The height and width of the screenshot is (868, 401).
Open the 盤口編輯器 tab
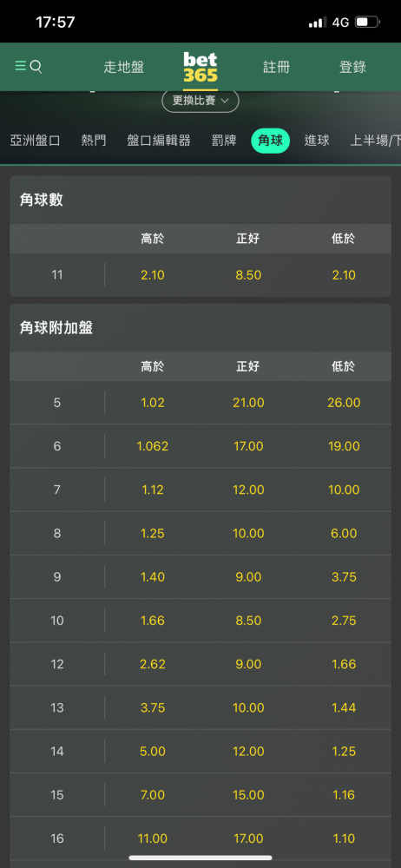pyautogui.click(x=159, y=141)
